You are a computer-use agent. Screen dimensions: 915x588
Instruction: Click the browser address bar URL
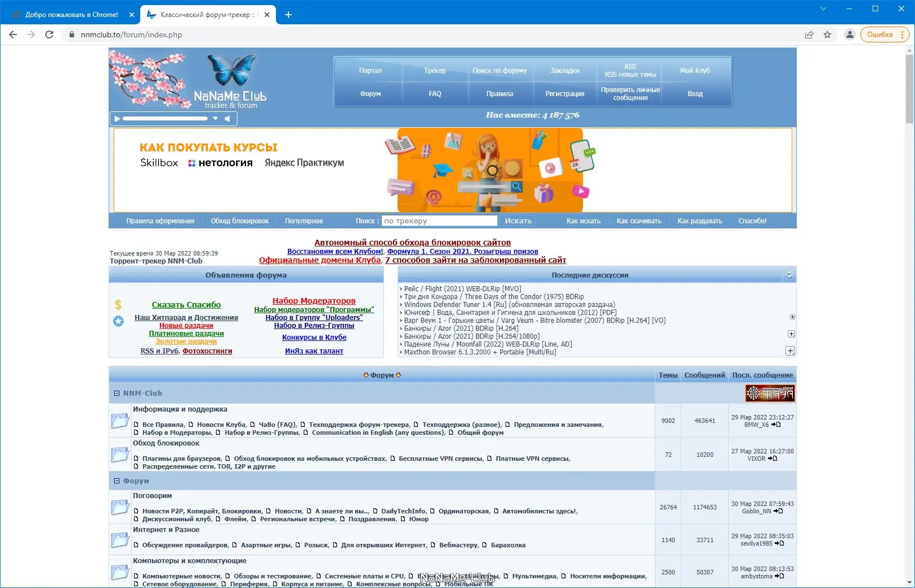tap(131, 34)
